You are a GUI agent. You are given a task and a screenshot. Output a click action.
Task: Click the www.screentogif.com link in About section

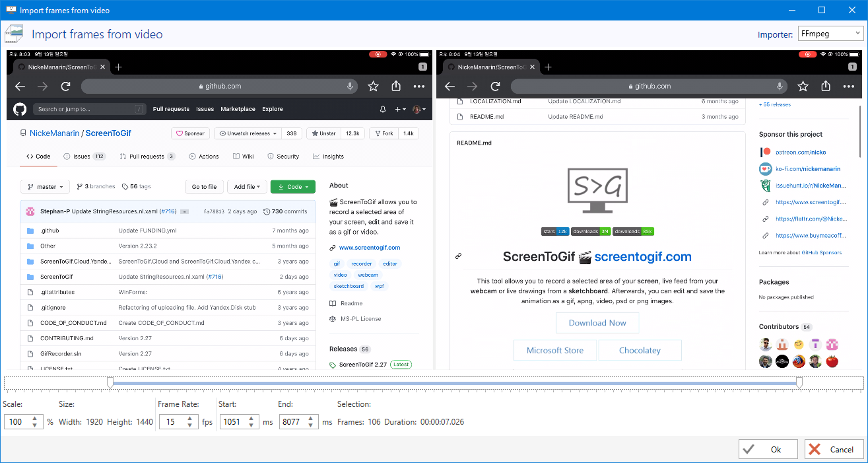pyautogui.click(x=370, y=248)
